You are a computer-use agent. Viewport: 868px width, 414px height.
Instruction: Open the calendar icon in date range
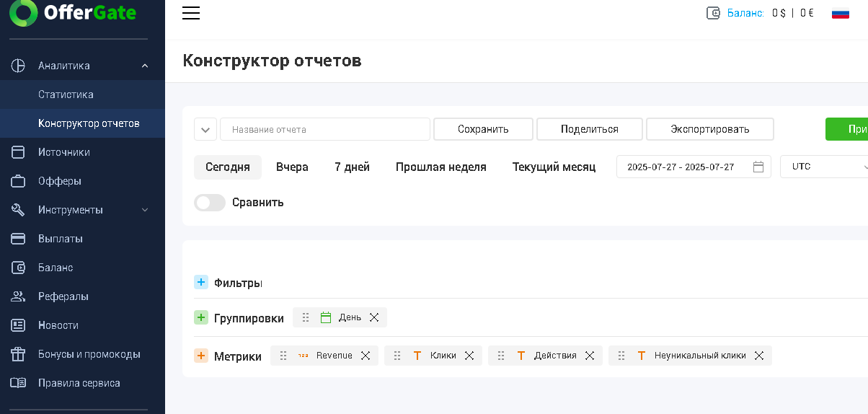tap(758, 167)
